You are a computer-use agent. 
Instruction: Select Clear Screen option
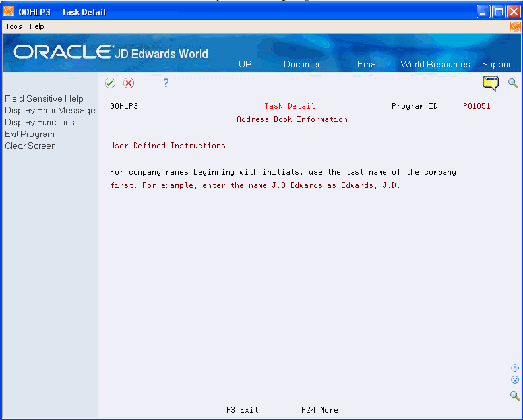click(30, 146)
